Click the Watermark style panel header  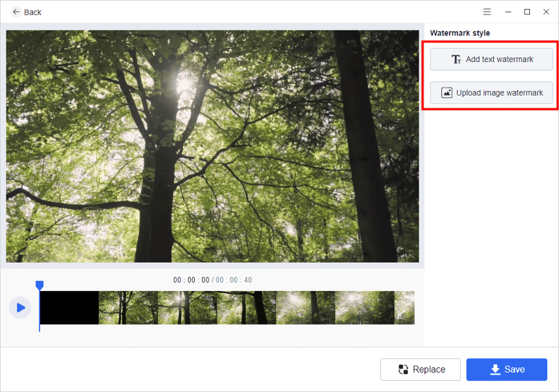(x=461, y=32)
